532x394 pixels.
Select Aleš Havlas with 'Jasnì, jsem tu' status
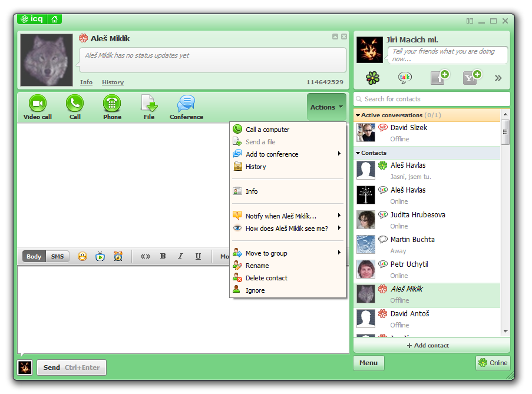(x=427, y=171)
